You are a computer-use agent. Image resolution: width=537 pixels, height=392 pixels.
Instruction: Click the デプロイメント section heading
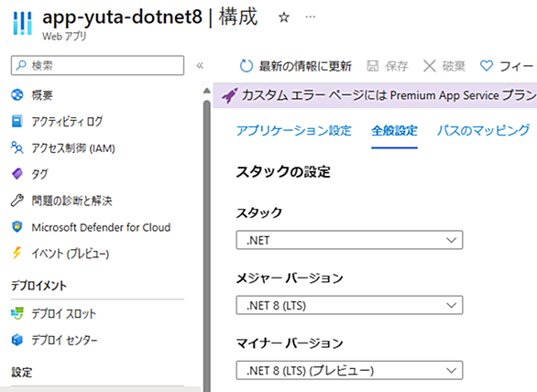point(38,286)
